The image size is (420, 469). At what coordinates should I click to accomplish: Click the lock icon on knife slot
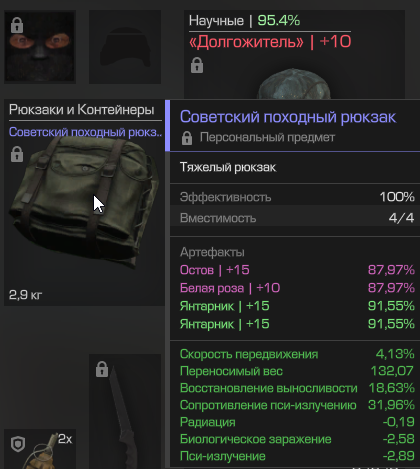click(102, 369)
